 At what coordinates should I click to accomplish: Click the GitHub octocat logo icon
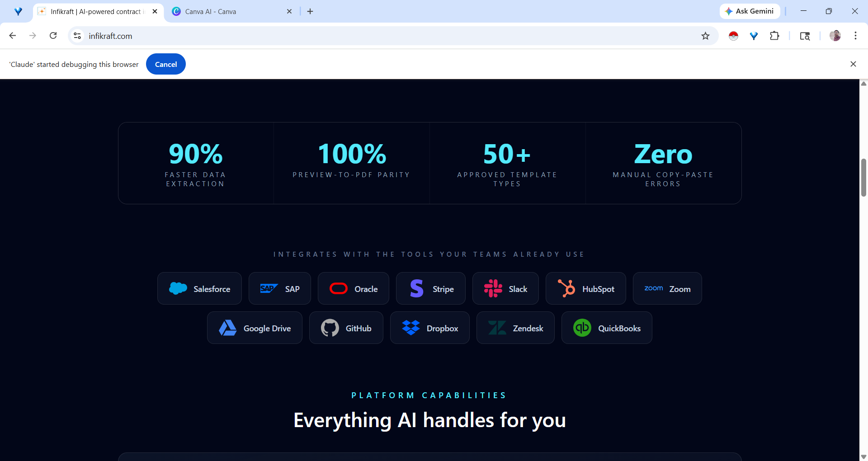pyautogui.click(x=330, y=328)
